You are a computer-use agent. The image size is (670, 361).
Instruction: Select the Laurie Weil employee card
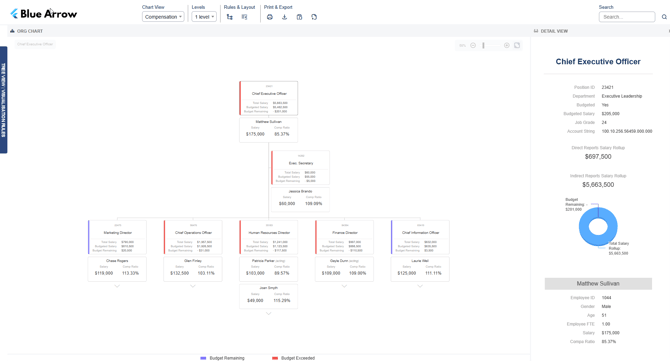point(420,269)
